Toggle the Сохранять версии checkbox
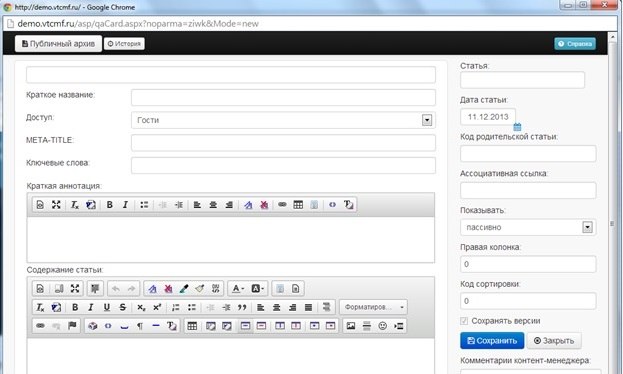The height and width of the screenshot is (374, 623). [464, 321]
